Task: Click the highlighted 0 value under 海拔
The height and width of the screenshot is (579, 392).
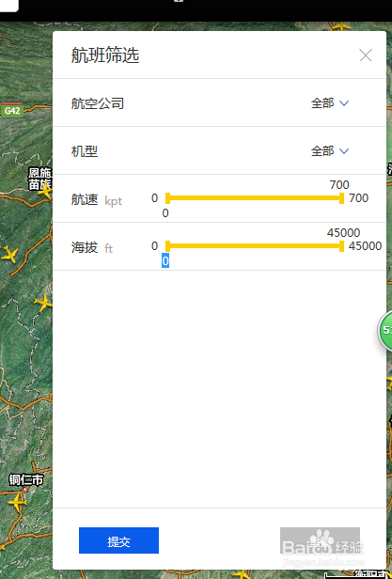Action: tap(165, 261)
